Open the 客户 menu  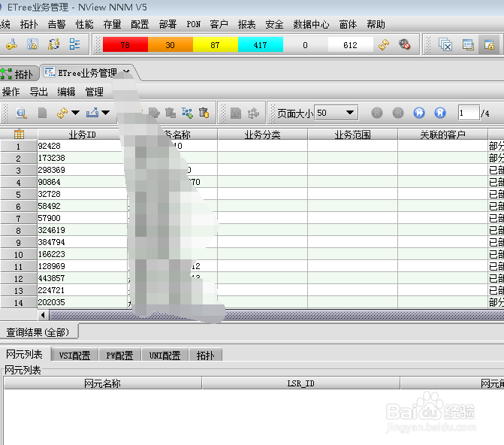pos(219,25)
